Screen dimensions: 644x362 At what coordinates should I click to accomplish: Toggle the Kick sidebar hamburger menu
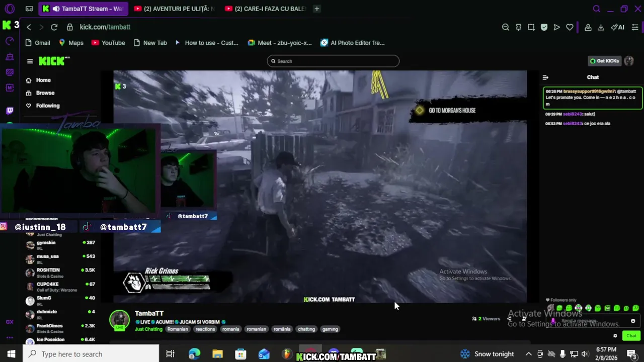pos(30,61)
